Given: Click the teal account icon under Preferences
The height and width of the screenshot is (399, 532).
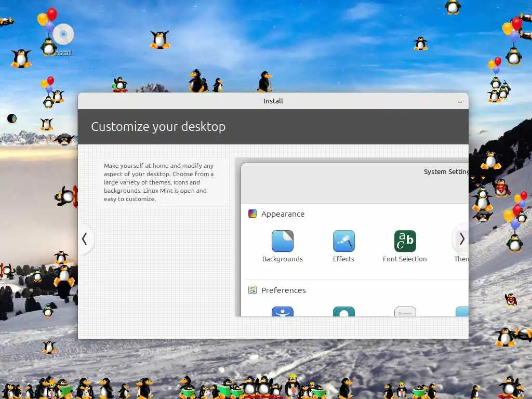Looking at the screenshot, I should [344, 312].
